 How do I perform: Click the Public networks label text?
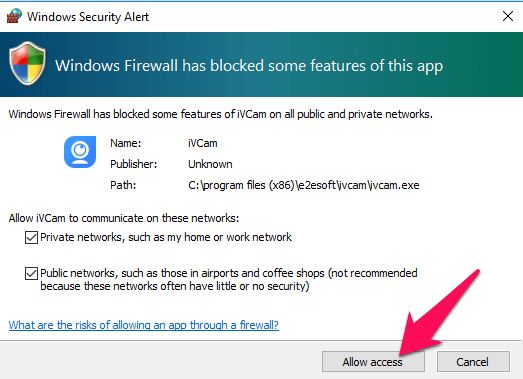(229, 280)
